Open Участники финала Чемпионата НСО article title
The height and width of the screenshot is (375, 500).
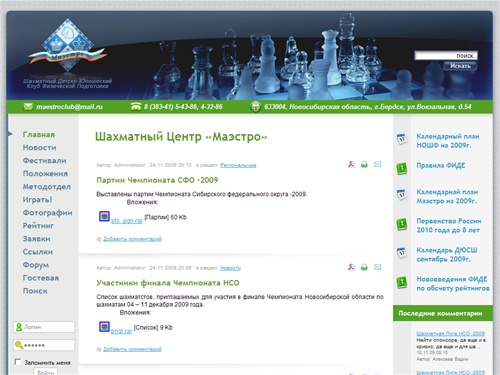coord(168,283)
